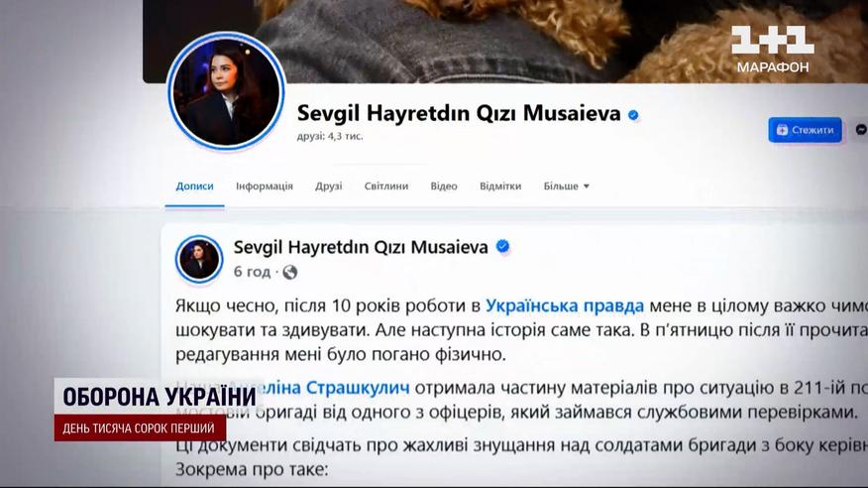Screen dimensions: 868x488
Task: Expand the Більше dropdown menu
Action: coord(567,186)
